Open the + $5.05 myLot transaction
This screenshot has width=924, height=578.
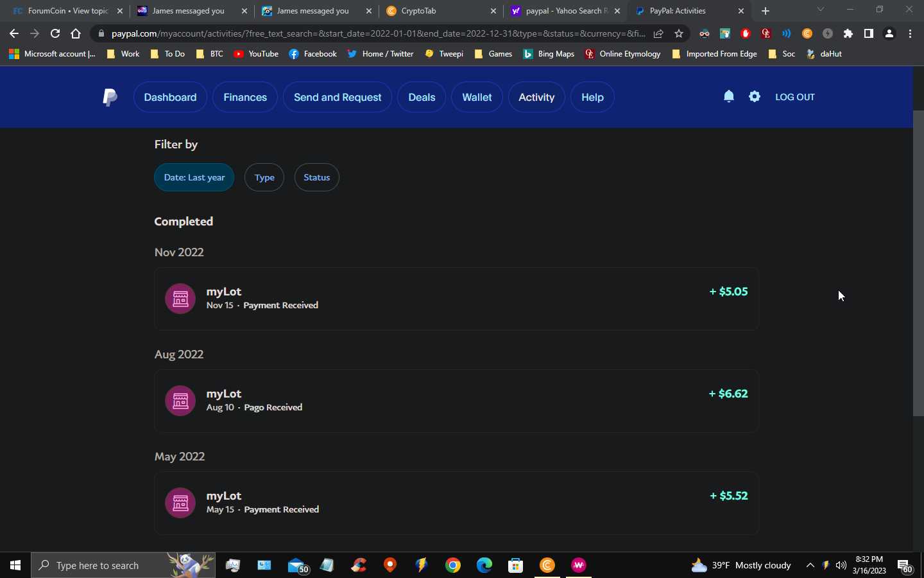pyautogui.click(x=456, y=299)
